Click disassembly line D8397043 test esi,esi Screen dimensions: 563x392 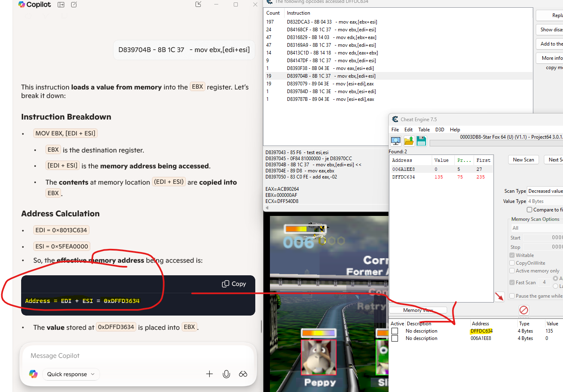click(x=297, y=152)
